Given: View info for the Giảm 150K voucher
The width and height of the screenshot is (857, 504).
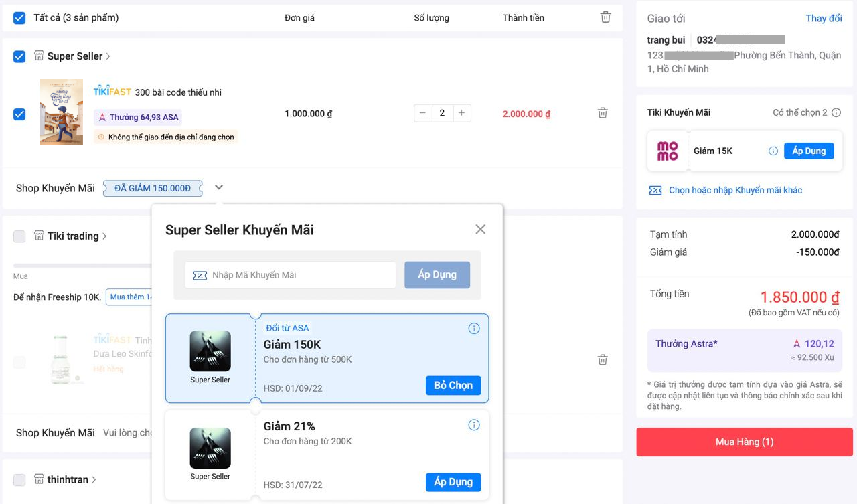Looking at the screenshot, I should (x=474, y=328).
